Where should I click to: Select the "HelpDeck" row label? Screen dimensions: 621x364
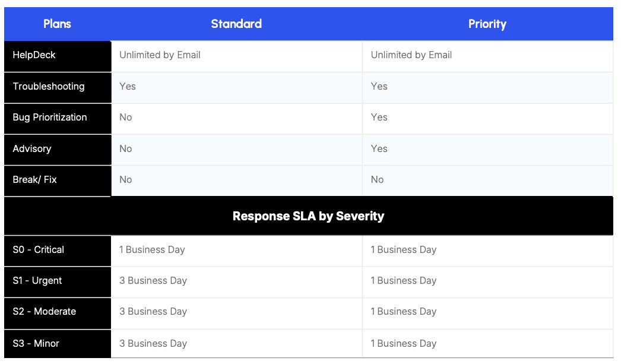coord(34,55)
